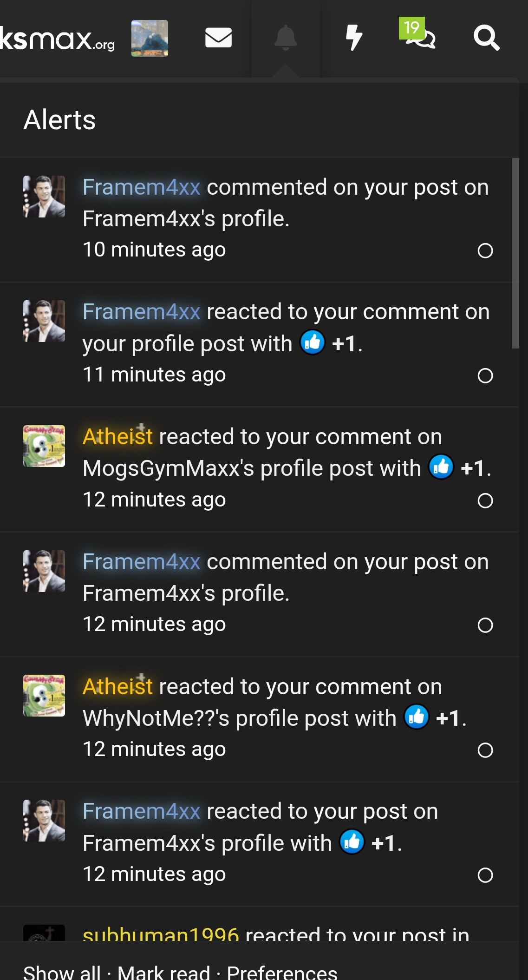The image size is (528, 980).
Task: Toggle read circle on the 11 minutes ago alert
Action: [485, 375]
